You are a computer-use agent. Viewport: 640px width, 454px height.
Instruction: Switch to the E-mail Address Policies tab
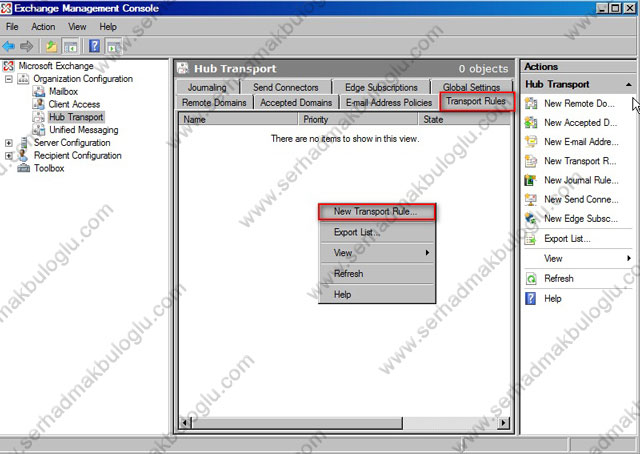[389, 102]
